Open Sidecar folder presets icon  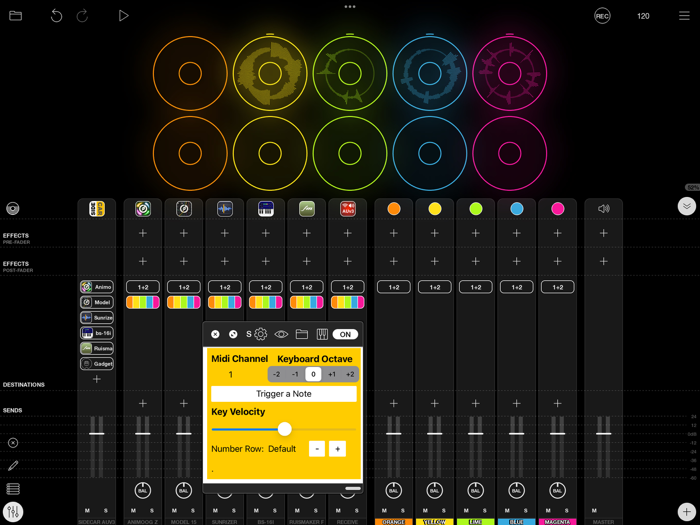[x=302, y=334]
